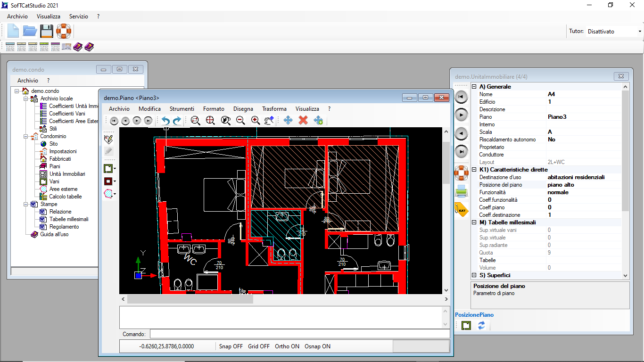
Task: Click the zoom in magnifier icon
Action: click(x=256, y=121)
